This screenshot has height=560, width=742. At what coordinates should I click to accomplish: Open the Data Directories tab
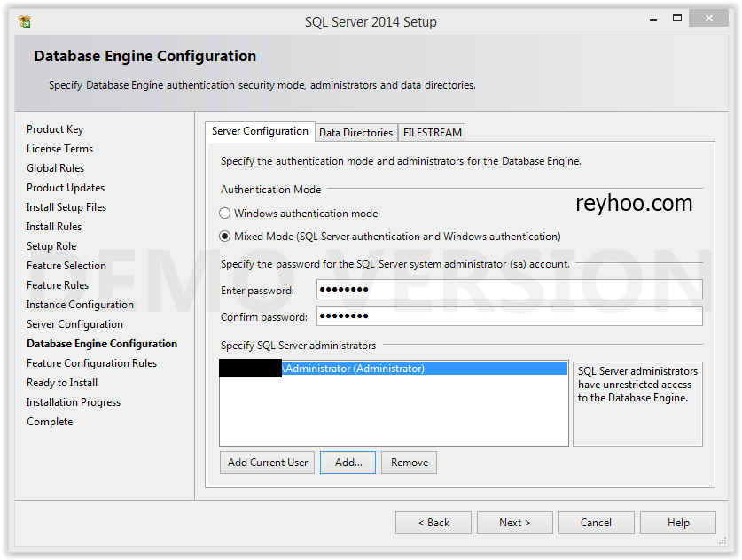pos(355,133)
